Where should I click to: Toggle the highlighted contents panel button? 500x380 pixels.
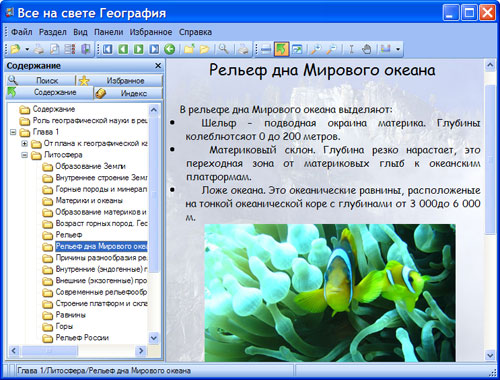(281, 49)
